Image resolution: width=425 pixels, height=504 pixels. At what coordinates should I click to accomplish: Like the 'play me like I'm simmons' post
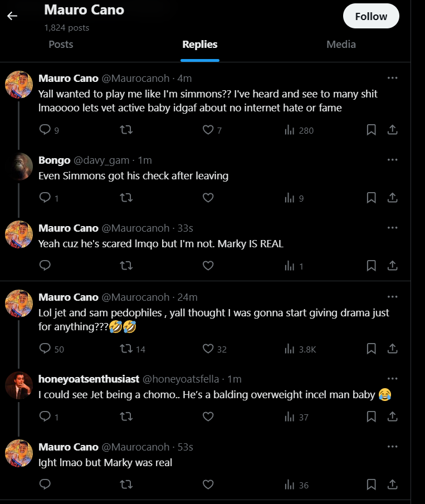click(208, 130)
